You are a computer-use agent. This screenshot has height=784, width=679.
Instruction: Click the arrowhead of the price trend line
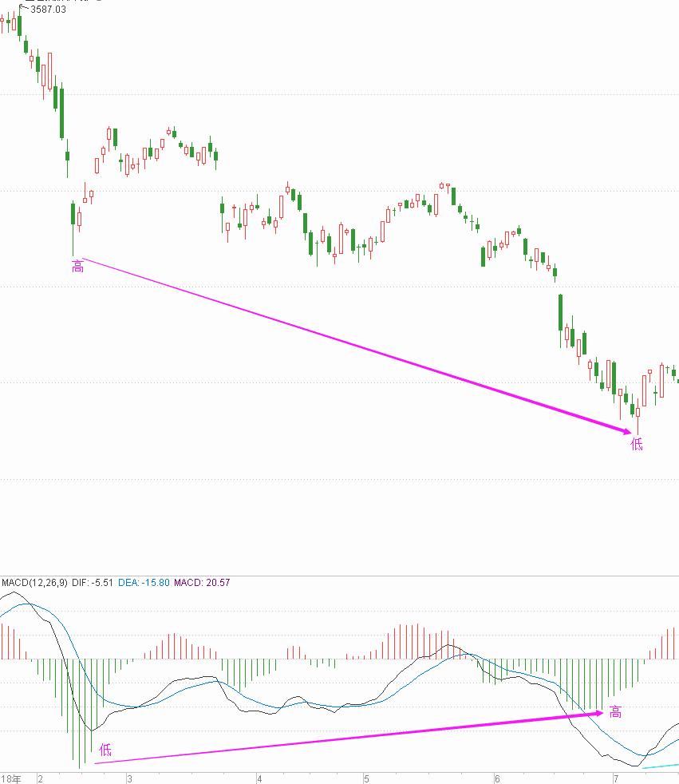click(x=626, y=432)
